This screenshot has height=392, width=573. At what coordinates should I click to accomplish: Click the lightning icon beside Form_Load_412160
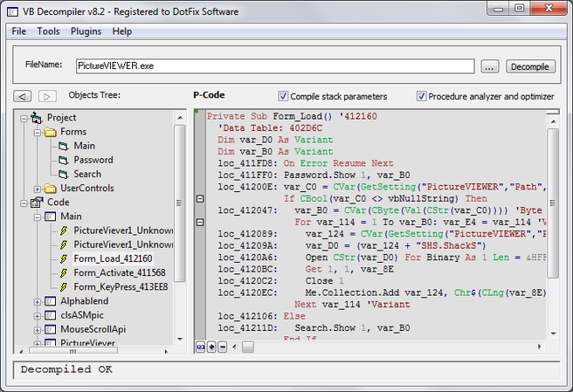tap(64, 259)
